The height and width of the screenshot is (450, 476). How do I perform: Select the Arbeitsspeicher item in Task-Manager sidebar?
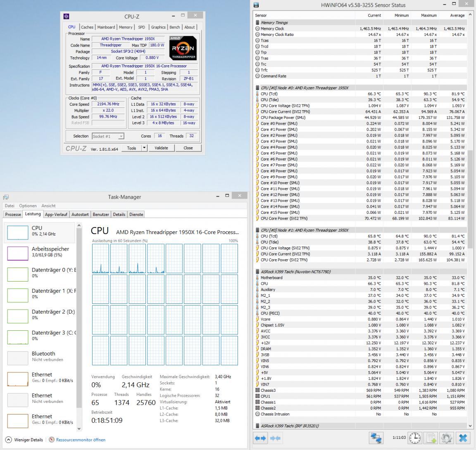pos(40,253)
